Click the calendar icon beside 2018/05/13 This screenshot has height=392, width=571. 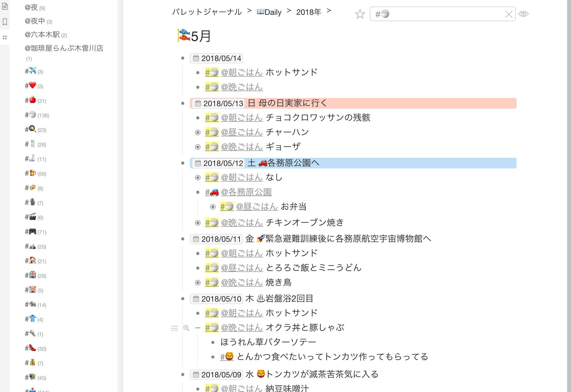198,103
